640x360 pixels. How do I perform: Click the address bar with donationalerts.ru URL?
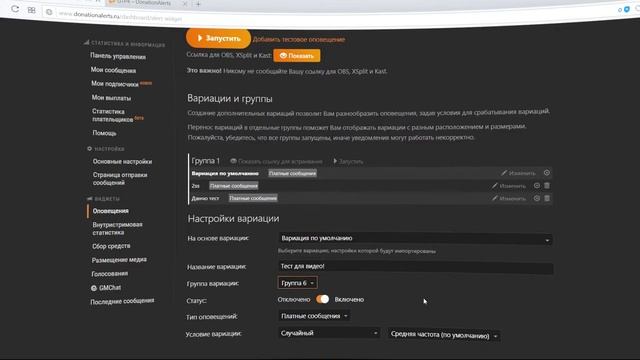coord(327,18)
